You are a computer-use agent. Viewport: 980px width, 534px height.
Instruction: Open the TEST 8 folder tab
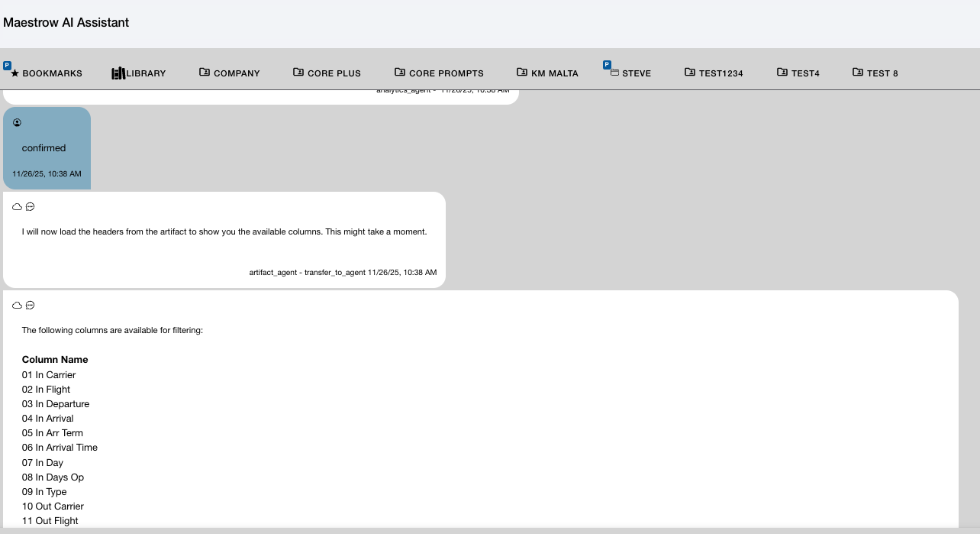[x=875, y=73]
